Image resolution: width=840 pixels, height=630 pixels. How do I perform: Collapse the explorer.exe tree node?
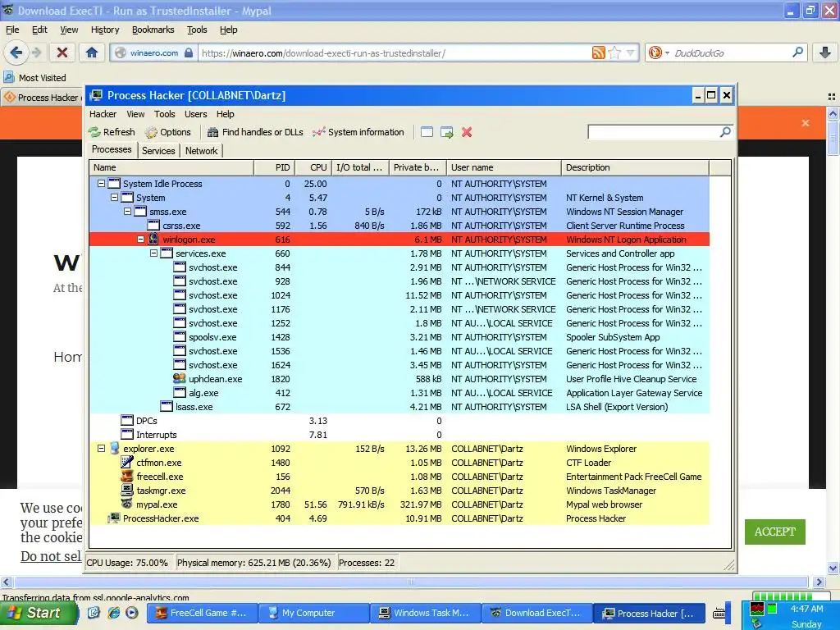[x=101, y=449]
